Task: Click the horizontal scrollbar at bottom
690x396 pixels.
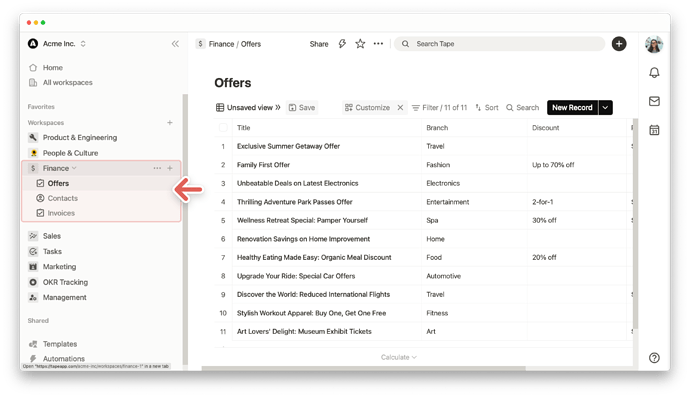Action: 363,368
